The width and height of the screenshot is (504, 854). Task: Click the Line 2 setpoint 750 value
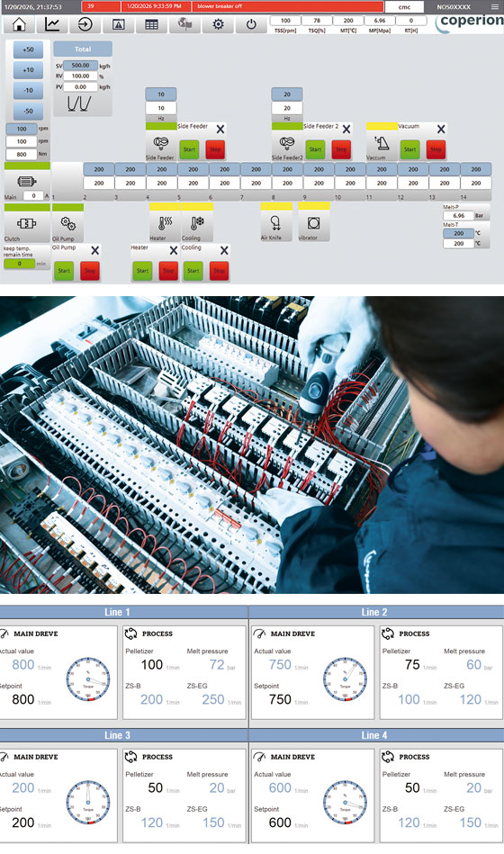280,699
